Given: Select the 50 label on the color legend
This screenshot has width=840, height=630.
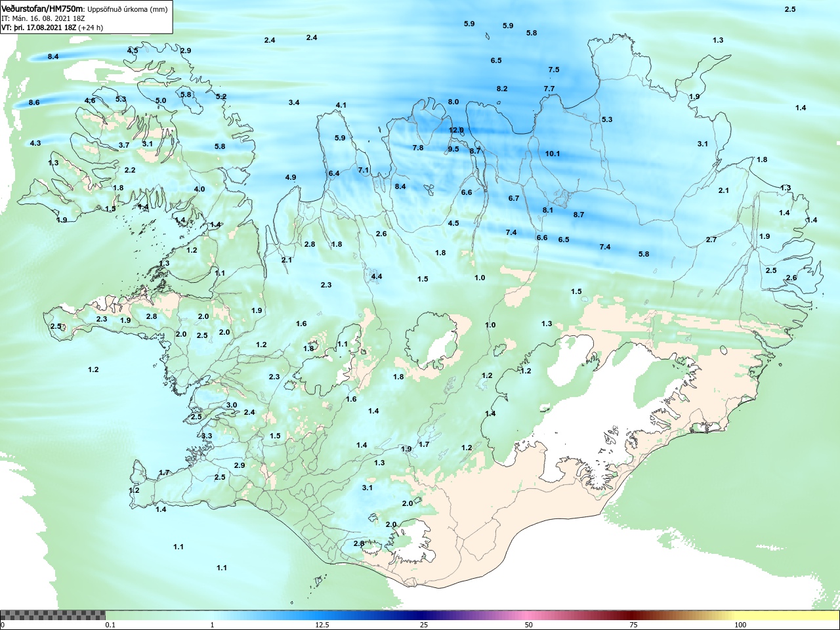Looking at the screenshot, I should [x=529, y=625].
